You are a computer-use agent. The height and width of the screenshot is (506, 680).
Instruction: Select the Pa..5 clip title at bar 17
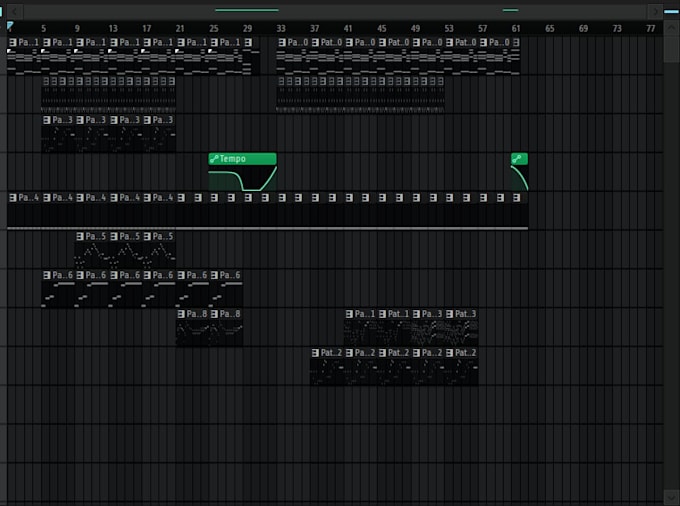163,236
